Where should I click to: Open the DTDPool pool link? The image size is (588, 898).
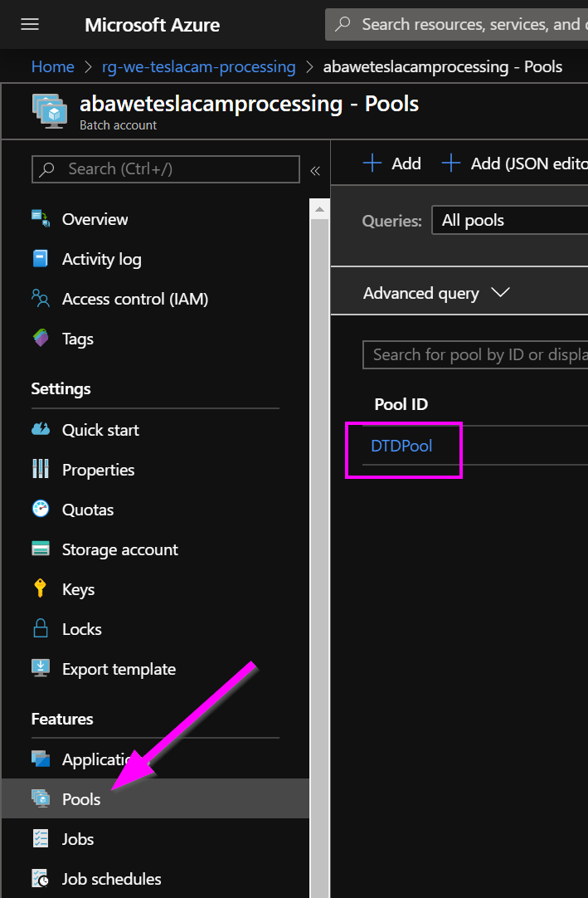pyautogui.click(x=401, y=446)
